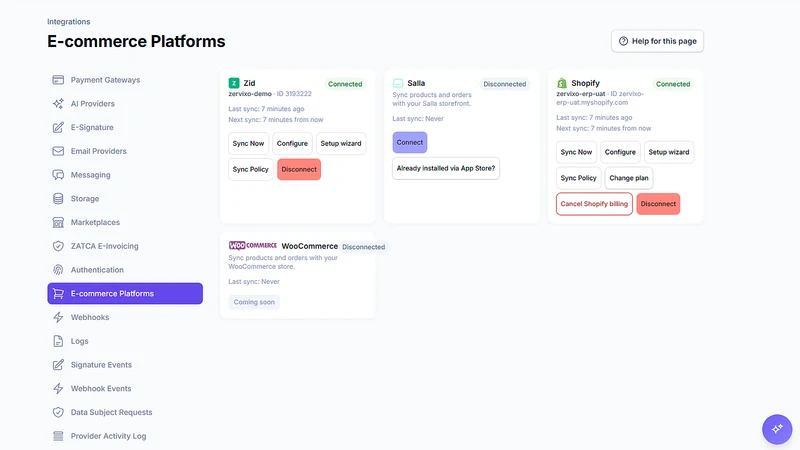The width and height of the screenshot is (800, 450).
Task: Disconnect the Zid integration
Action: click(299, 169)
